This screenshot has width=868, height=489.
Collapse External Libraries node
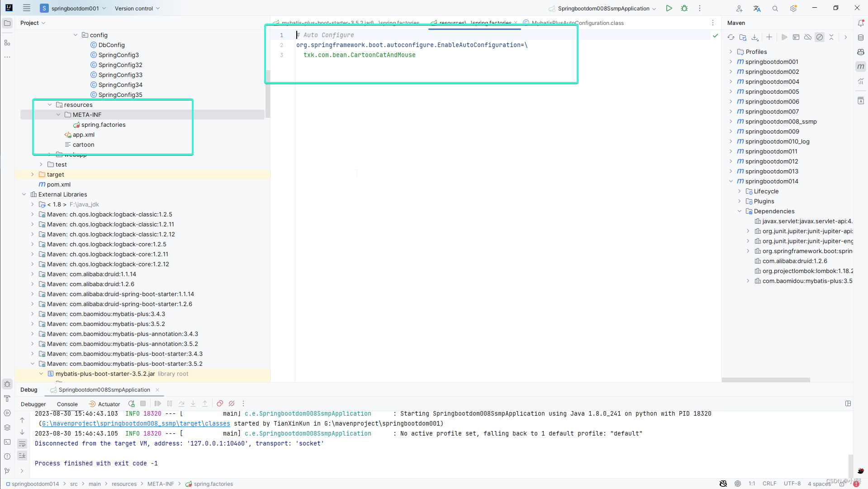point(24,194)
